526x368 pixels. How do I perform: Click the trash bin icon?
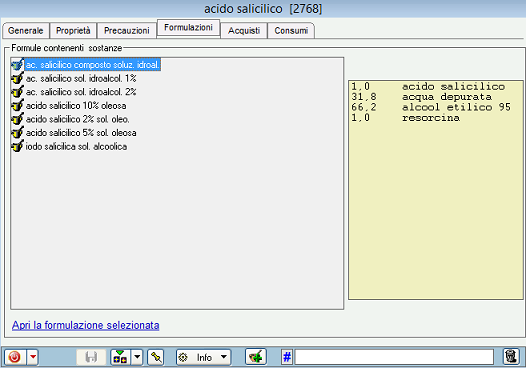pos(511,356)
